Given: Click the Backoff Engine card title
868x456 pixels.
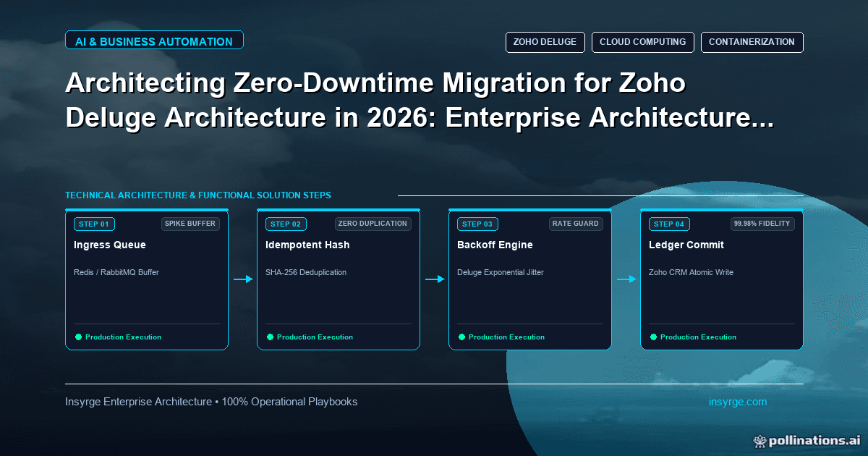Looking at the screenshot, I should (495, 245).
